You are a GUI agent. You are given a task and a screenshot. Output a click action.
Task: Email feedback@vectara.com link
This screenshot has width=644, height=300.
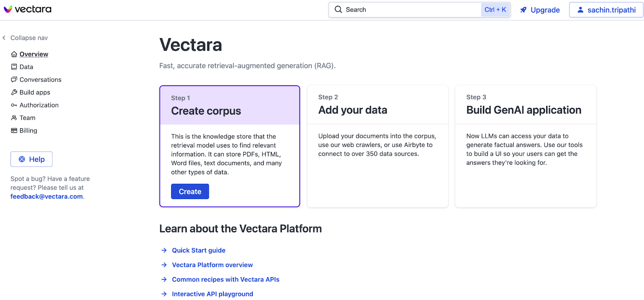(47, 196)
